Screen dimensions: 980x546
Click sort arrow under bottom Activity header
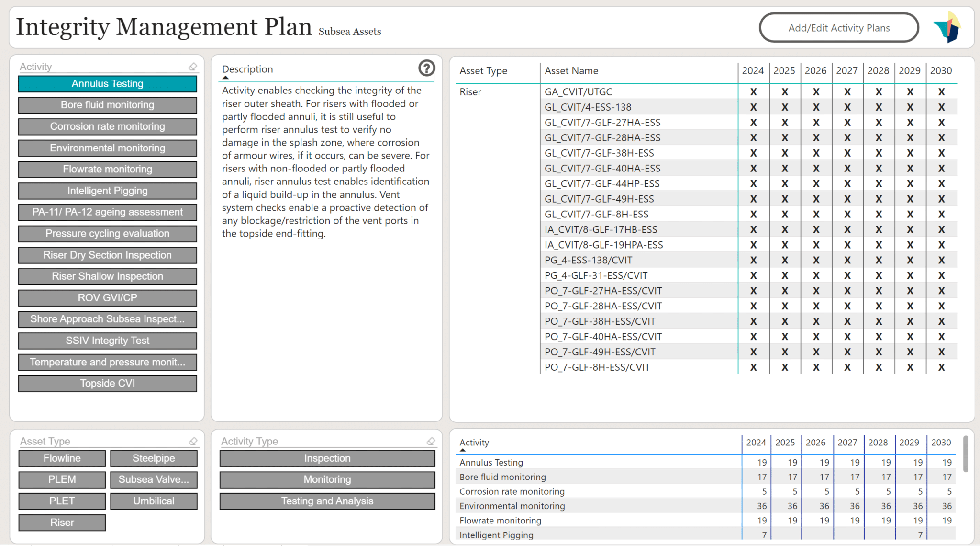pyautogui.click(x=463, y=450)
